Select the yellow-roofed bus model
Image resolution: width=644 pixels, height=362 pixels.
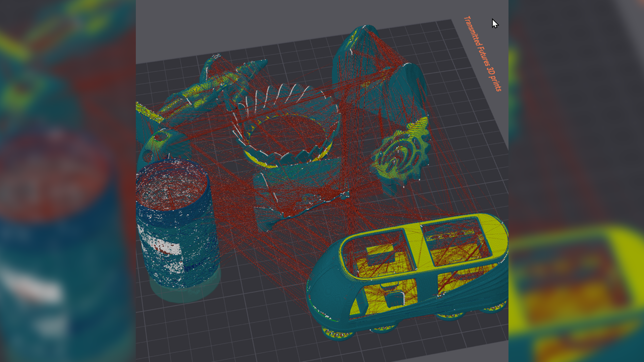(407, 277)
